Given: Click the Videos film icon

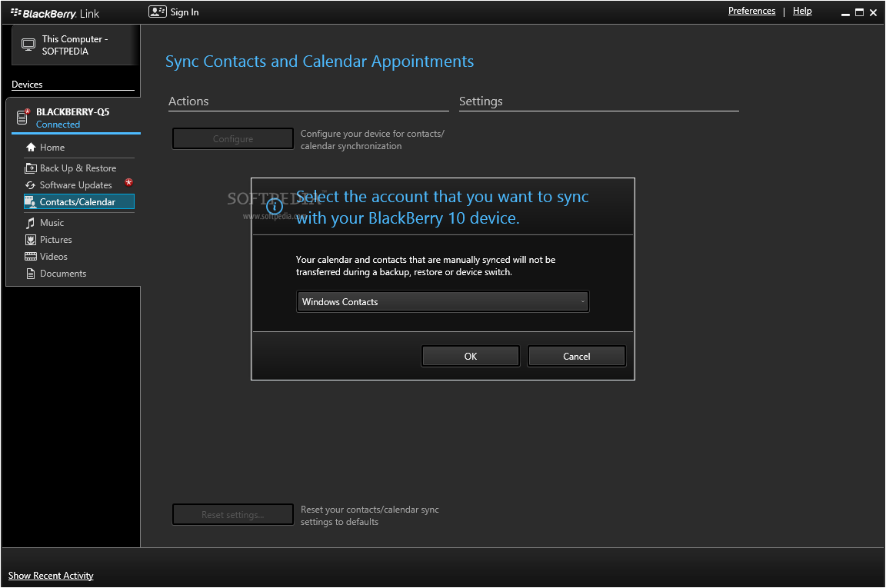Looking at the screenshot, I should point(31,257).
